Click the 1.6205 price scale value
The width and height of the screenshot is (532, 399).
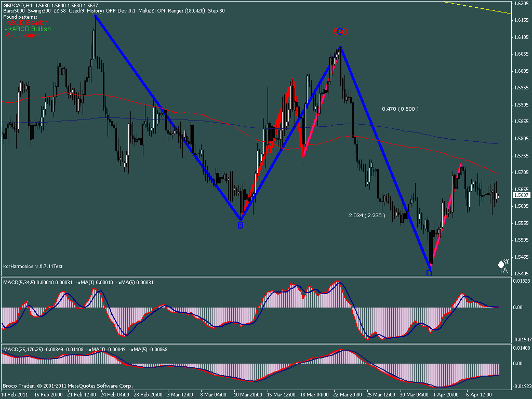pos(521,4)
